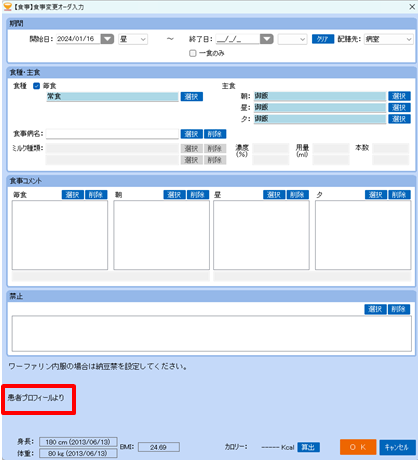Click the 朝 comment text box

tap(162, 235)
